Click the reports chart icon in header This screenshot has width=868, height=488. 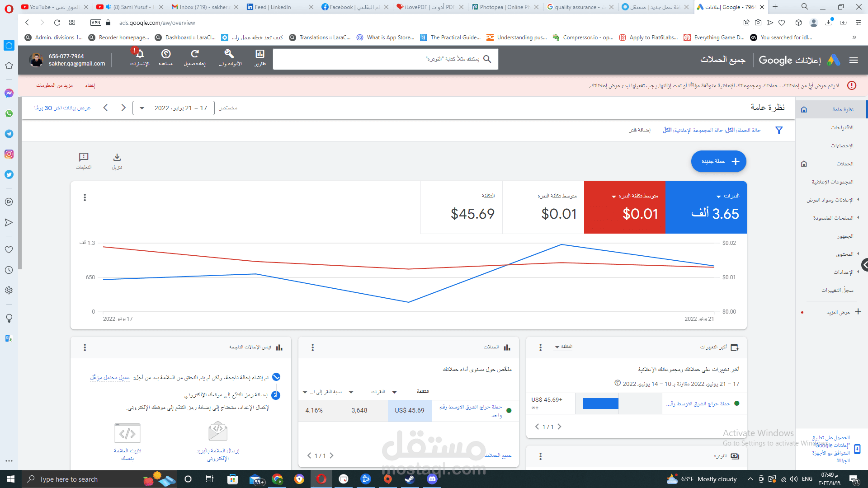tap(260, 55)
